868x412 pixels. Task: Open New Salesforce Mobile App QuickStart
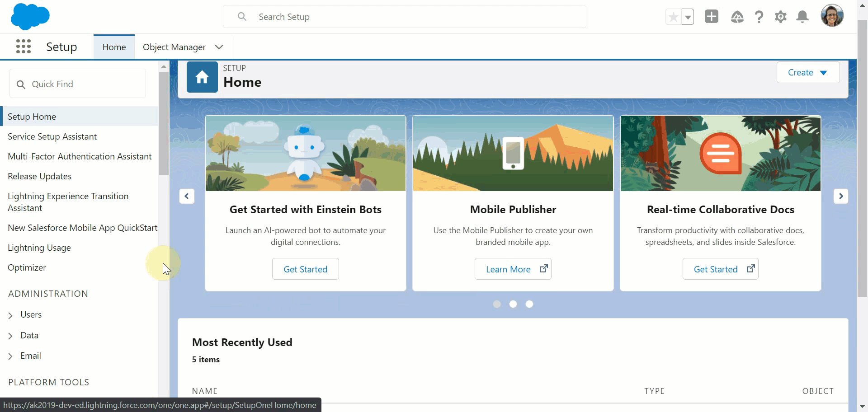click(x=82, y=228)
